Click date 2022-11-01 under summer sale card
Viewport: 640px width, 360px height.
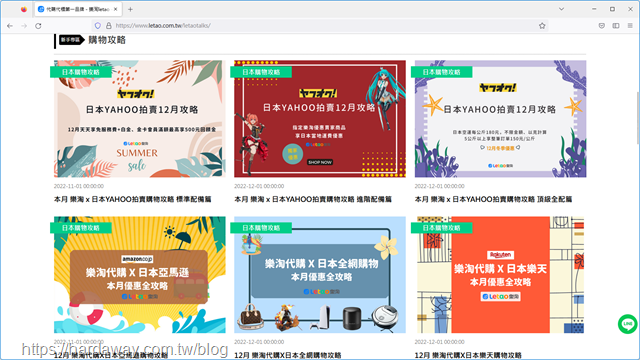79,186
